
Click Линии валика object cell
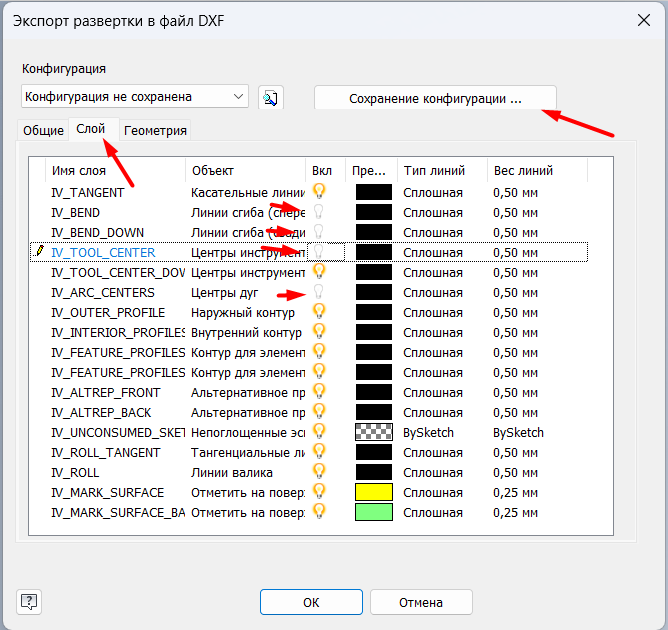(232, 473)
